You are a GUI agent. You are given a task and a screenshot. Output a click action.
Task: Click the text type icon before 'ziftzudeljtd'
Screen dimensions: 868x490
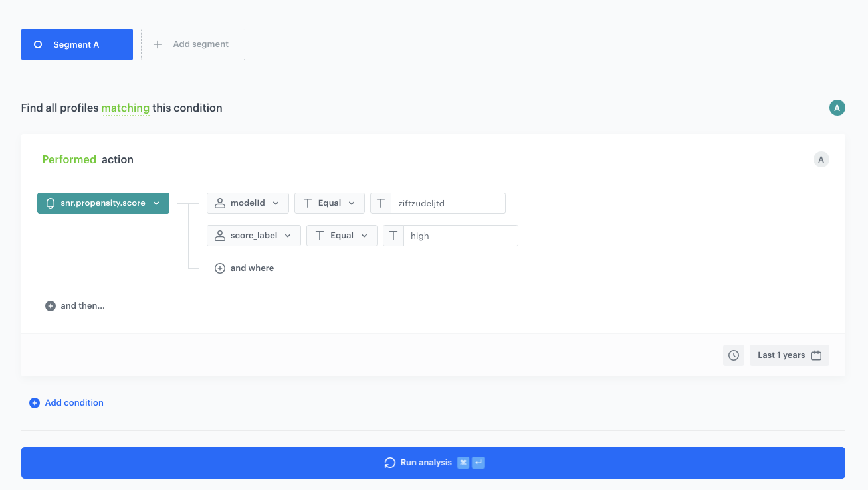pyautogui.click(x=381, y=203)
